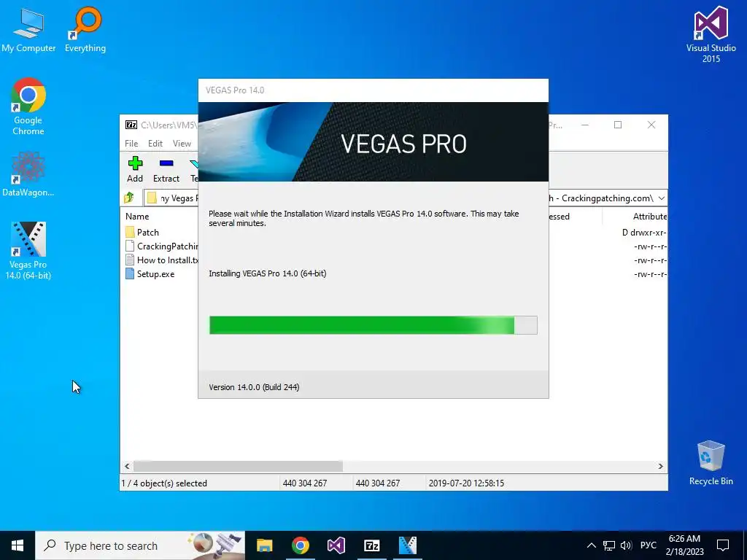
Task: Open the clock and calendar flyout
Action: (684, 545)
